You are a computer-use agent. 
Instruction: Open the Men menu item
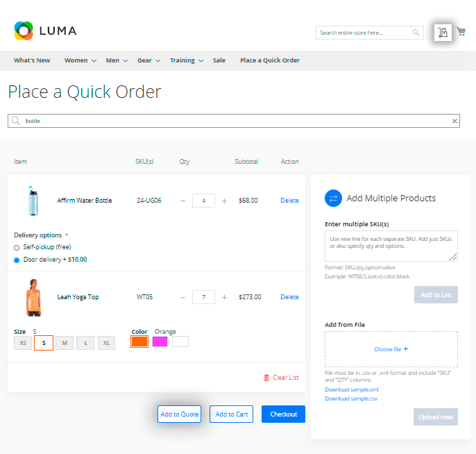pos(112,60)
